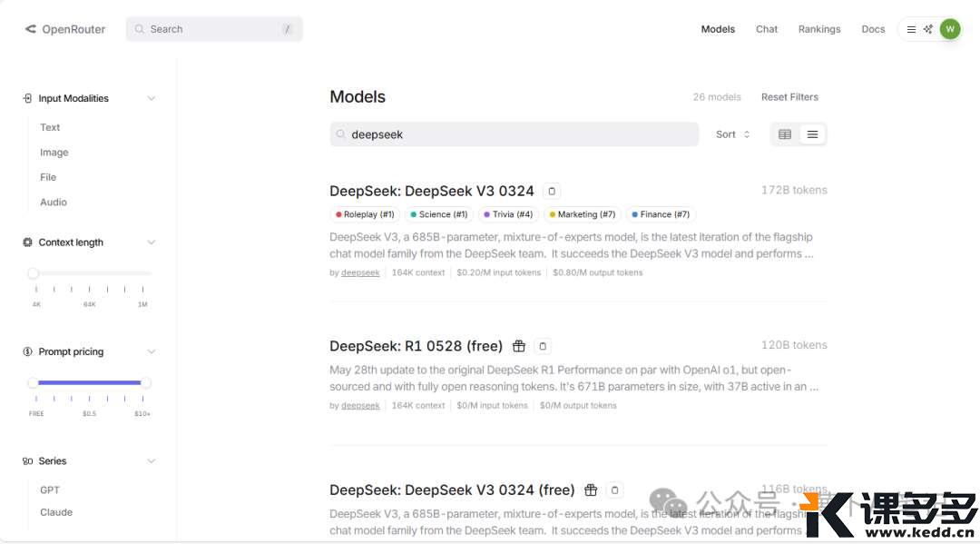
Task: Collapse the Context length section chevron
Action: pyautogui.click(x=152, y=242)
